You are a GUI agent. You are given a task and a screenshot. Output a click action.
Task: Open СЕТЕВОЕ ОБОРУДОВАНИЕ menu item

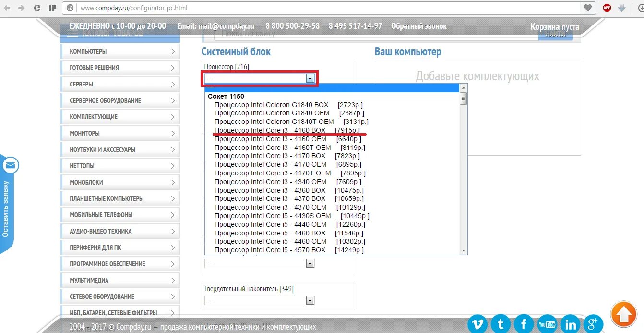click(120, 296)
